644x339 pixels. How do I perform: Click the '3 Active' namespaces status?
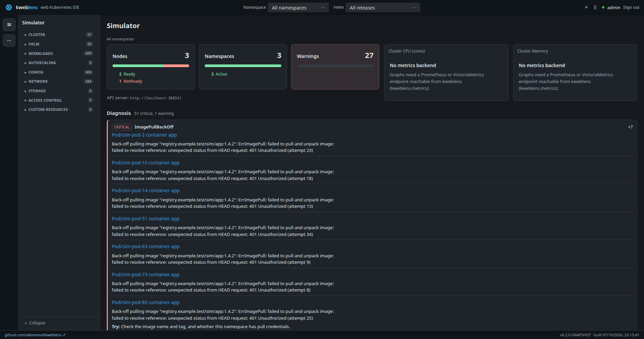point(219,74)
